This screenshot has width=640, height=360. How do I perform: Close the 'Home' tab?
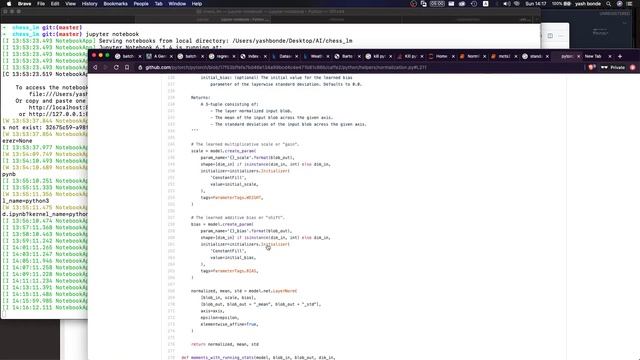point(453,56)
